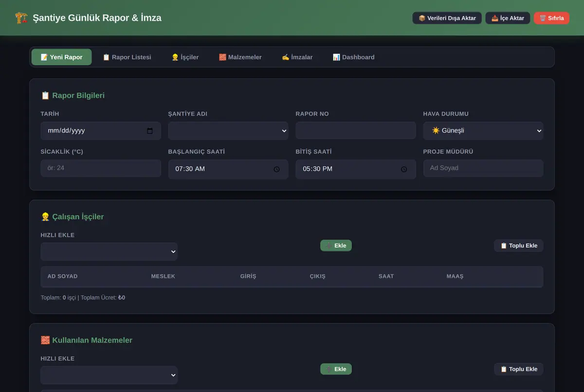Show the Dashboard tab
This screenshot has width=584, height=392.
(x=353, y=57)
